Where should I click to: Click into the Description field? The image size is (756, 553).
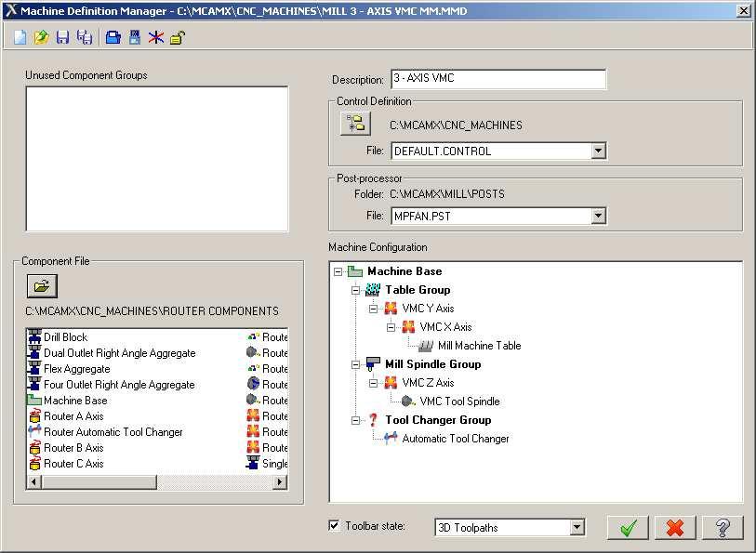(498, 79)
